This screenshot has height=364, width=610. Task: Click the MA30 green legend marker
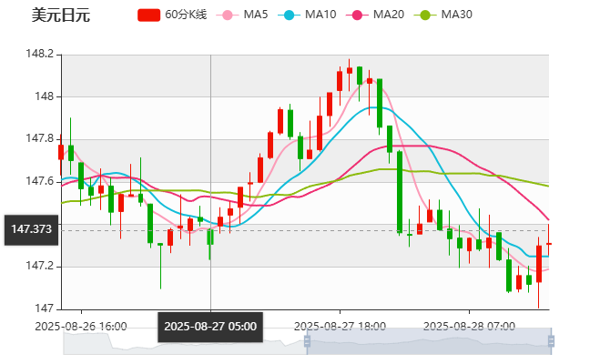click(x=425, y=15)
